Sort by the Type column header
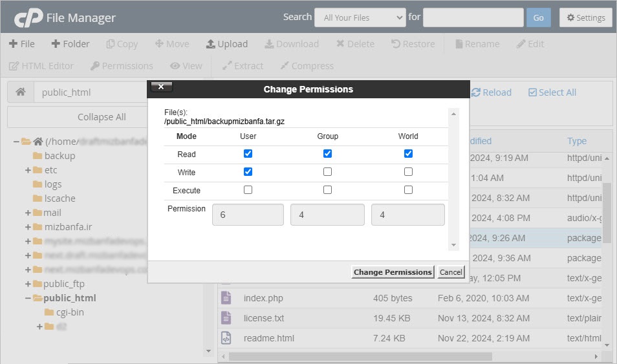This screenshot has height=364, width=617. click(576, 141)
